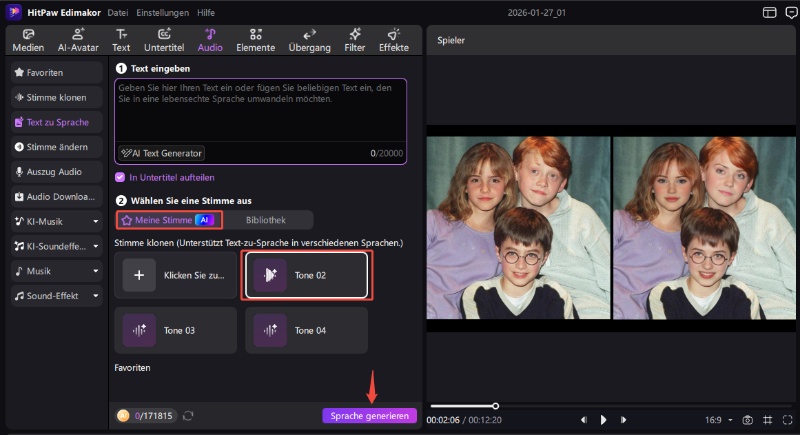Screen dimensions: 800x435
Task: Click the Favoriten label under voices
Action: [x=132, y=368]
